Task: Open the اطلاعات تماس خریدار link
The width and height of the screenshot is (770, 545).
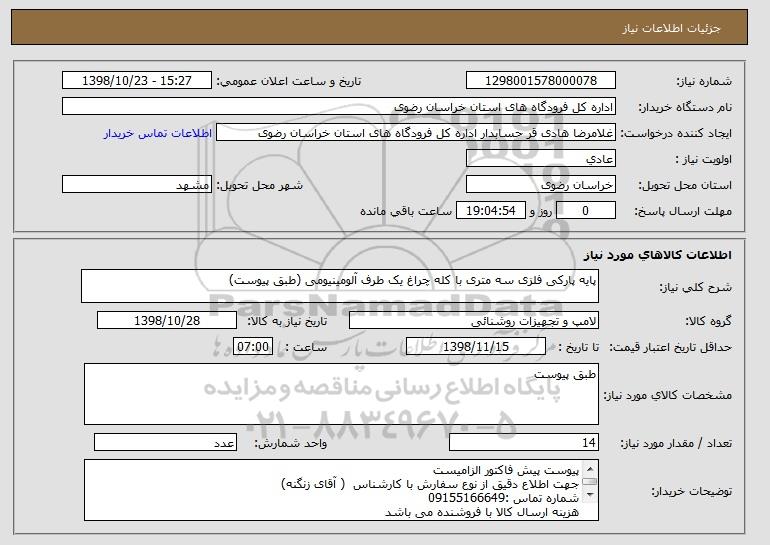Action: pos(158,134)
